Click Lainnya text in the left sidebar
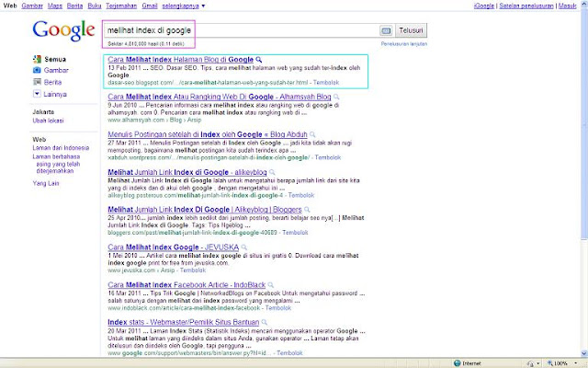This screenshot has width=588, height=368. pos(55,94)
